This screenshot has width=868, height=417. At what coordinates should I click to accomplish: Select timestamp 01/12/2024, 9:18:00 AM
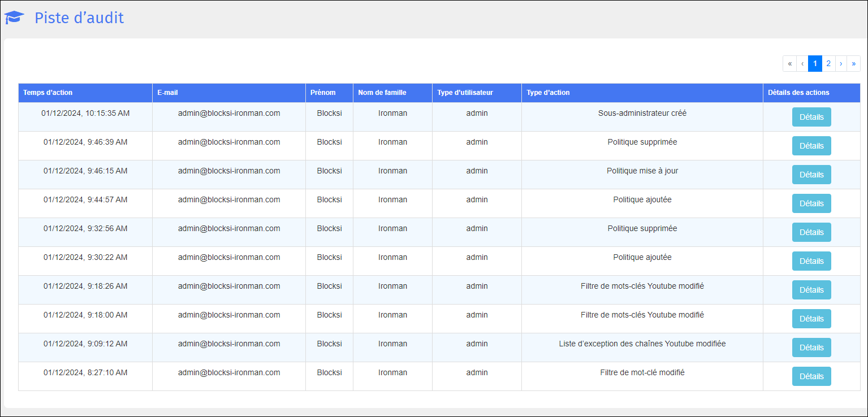point(85,315)
